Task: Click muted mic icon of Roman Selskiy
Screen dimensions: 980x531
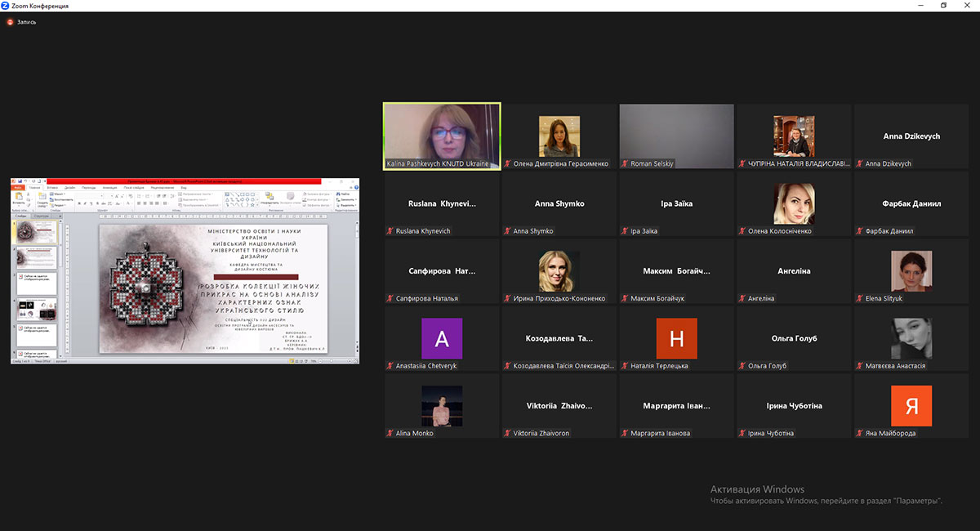Action: pyautogui.click(x=625, y=163)
